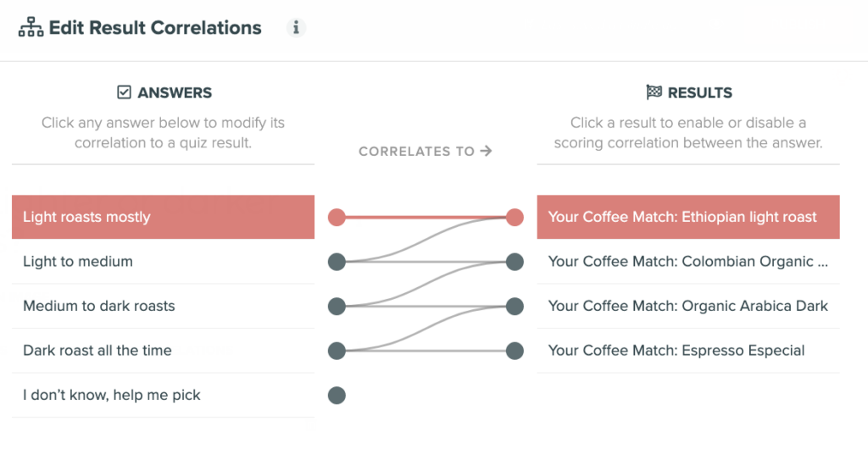
Task: Click the checkbox icon next to ANSWERS
Action: (124, 92)
